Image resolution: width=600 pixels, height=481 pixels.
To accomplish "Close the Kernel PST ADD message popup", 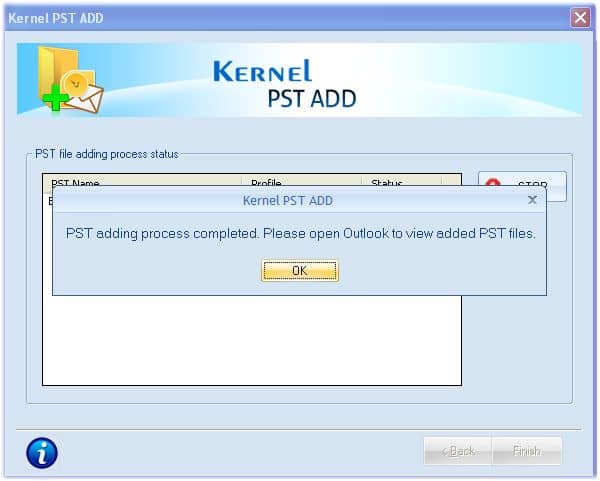I will tap(532, 200).
